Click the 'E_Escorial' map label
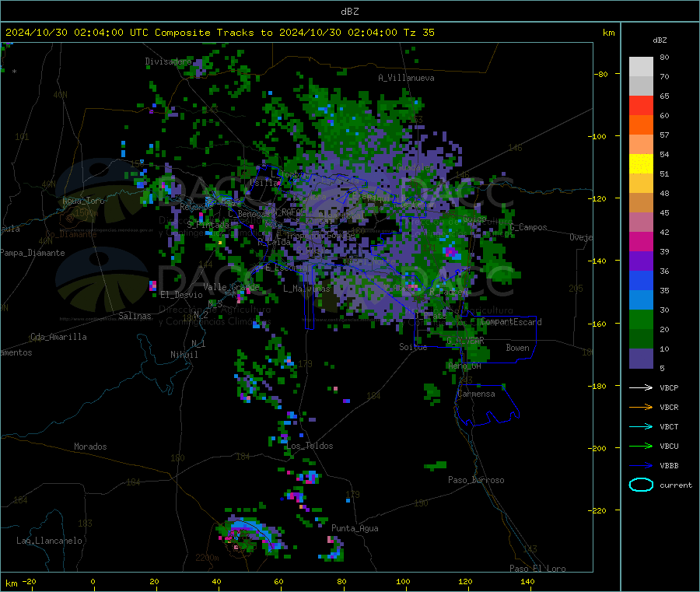The height and width of the screenshot is (592, 700). pyautogui.click(x=289, y=268)
